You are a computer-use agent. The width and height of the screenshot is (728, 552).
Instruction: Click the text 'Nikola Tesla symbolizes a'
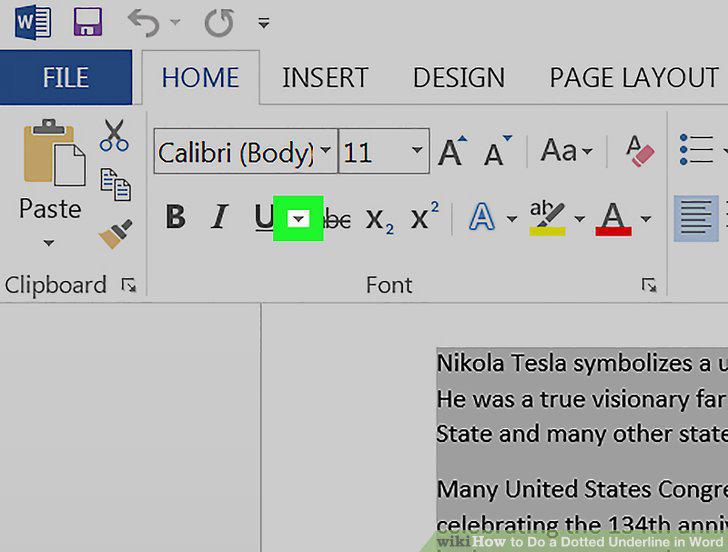coord(574,363)
